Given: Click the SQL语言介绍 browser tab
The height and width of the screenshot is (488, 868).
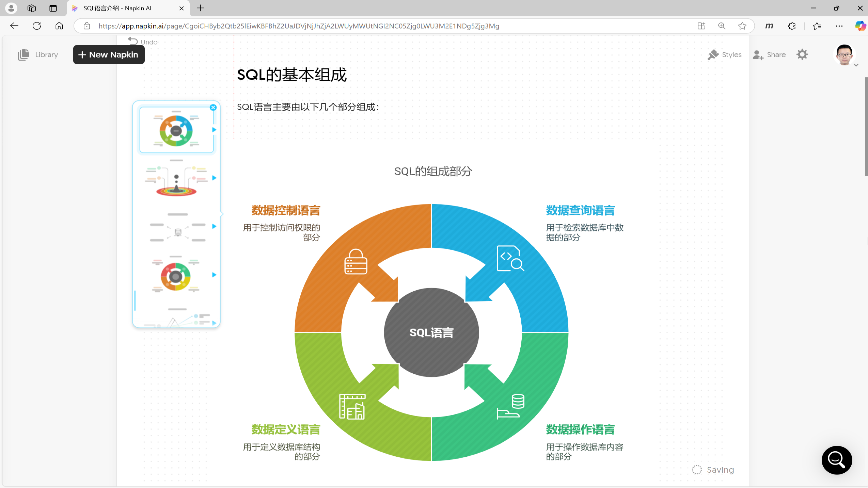Looking at the screenshot, I should pyautogui.click(x=117, y=8).
